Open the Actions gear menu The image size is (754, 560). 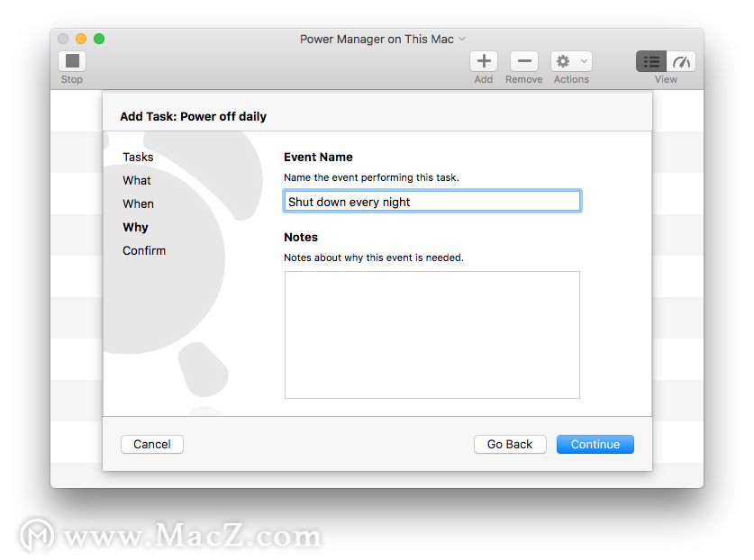click(x=571, y=61)
